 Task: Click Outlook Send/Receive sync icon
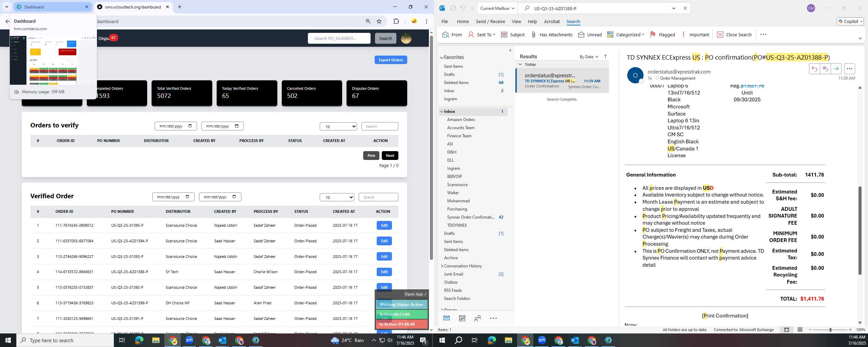[x=453, y=8]
